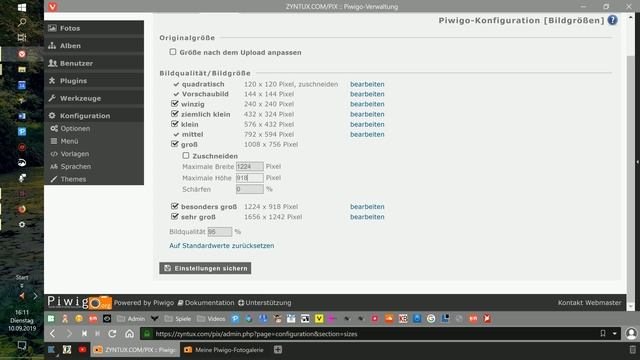Open the closed tabs trash icon
The width and height of the screenshot is (640, 360).
(633, 349)
